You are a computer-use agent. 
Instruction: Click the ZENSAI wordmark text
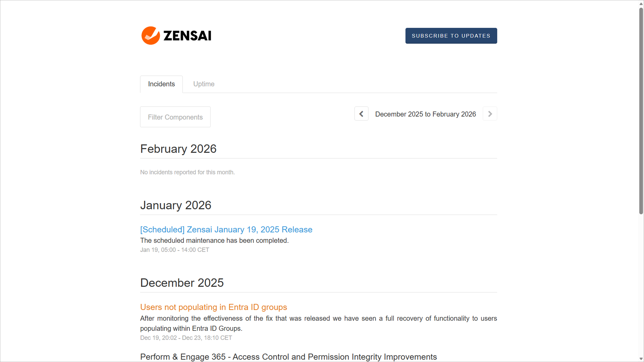pos(187,36)
